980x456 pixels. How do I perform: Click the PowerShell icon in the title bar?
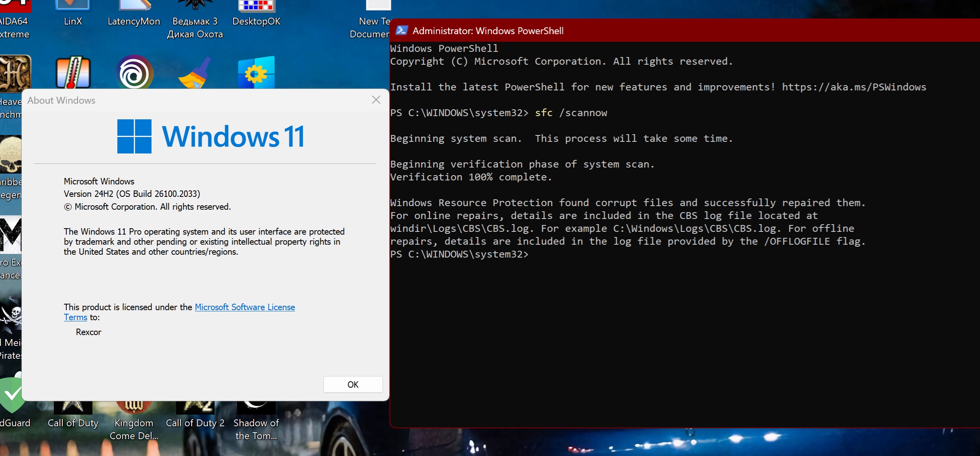click(x=401, y=31)
